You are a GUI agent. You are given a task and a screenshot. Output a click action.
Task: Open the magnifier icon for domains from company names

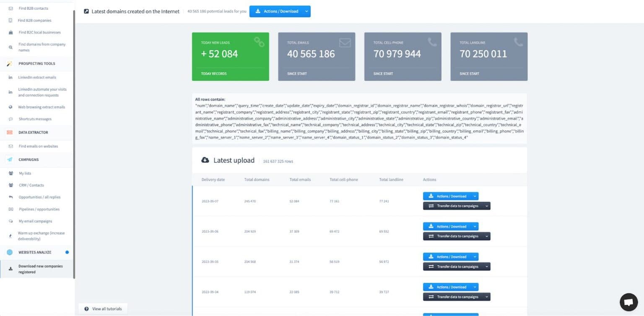pyautogui.click(x=10, y=47)
